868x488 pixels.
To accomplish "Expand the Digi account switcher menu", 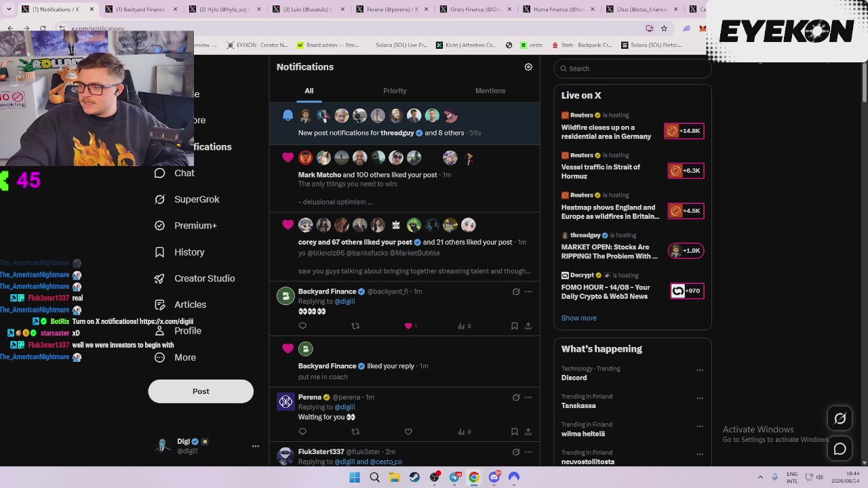I will pos(255,446).
